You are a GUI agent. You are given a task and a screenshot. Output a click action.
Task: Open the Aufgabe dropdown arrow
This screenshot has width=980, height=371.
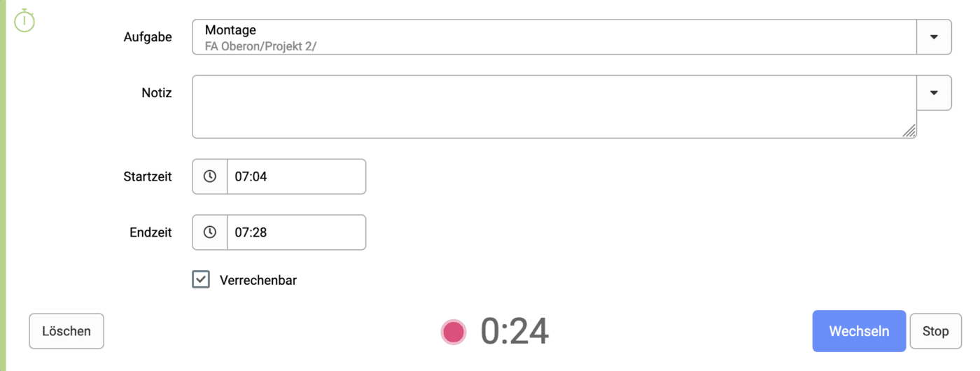[934, 37]
